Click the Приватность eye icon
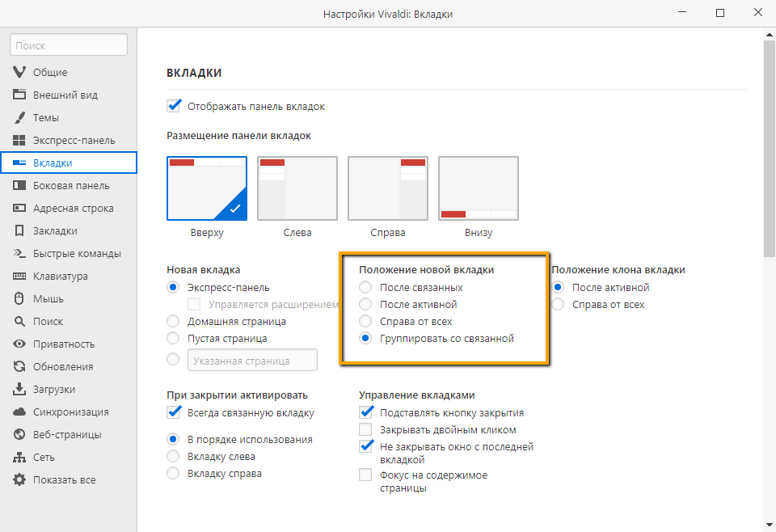 [19, 344]
